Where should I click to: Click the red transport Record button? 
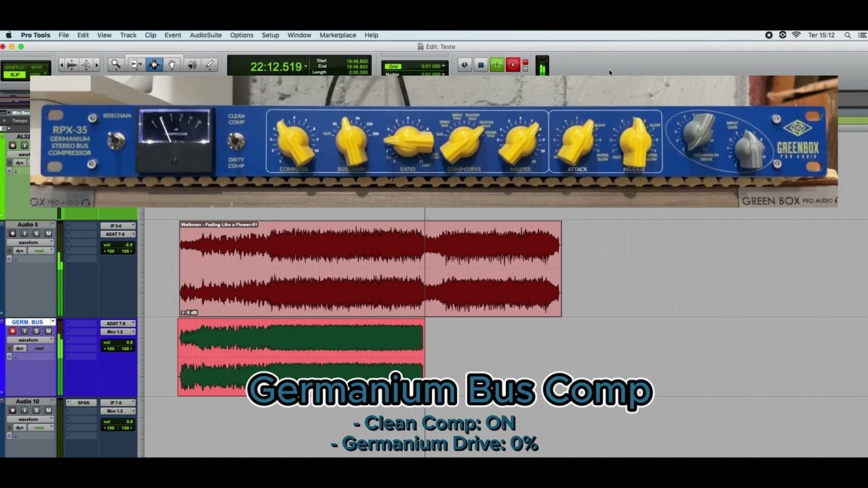(513, 65)
